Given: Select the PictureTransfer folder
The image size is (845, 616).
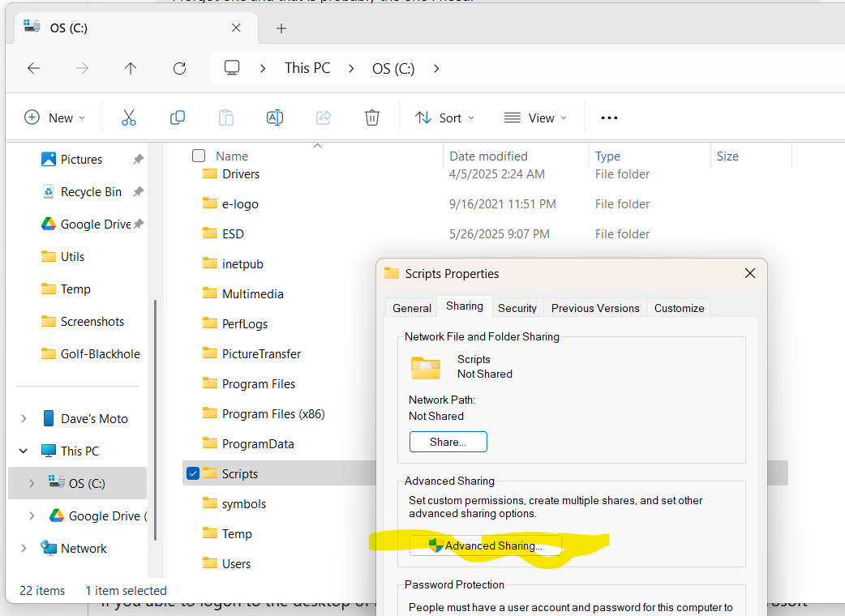Looking at the screenshot, I should (x=261, y=353).
